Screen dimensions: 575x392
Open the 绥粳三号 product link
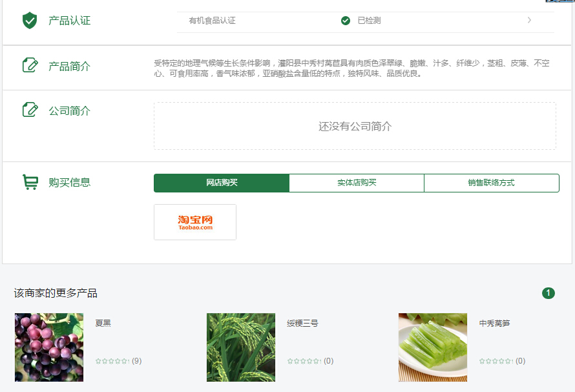coord(302,323)
